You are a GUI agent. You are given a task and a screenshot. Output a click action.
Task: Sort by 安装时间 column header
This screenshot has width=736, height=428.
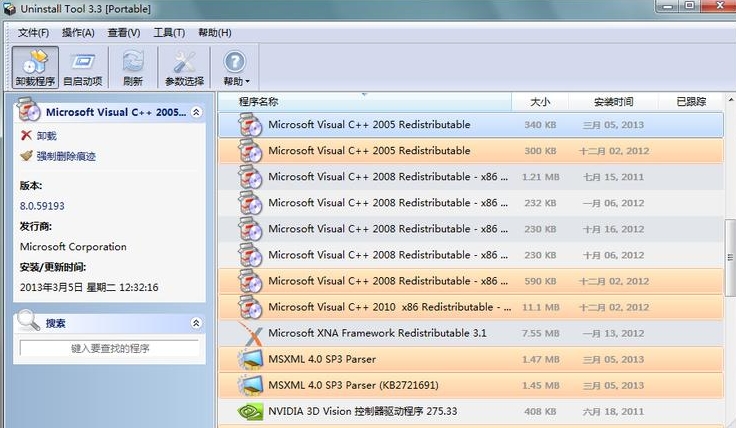coord(613,102)
